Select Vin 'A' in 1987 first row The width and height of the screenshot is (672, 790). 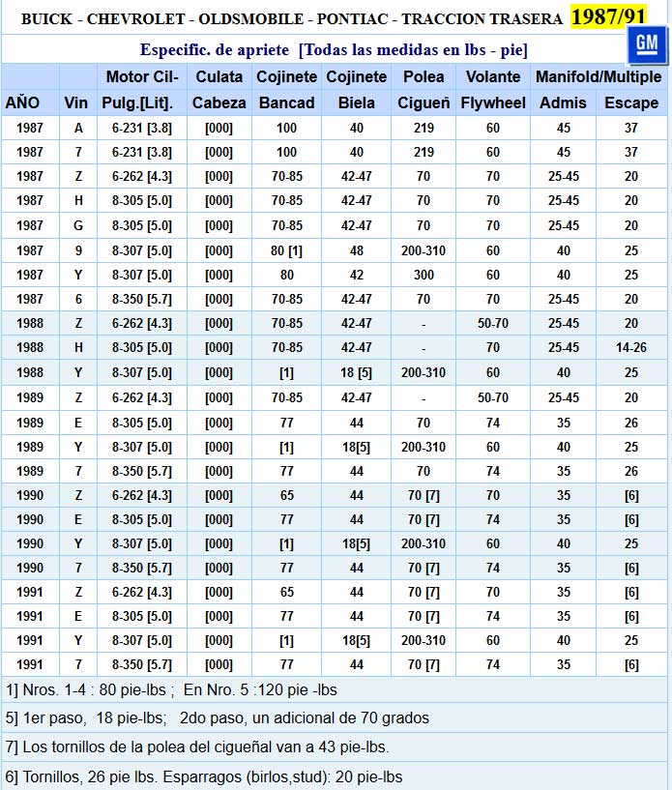click(x=78, y=128)
